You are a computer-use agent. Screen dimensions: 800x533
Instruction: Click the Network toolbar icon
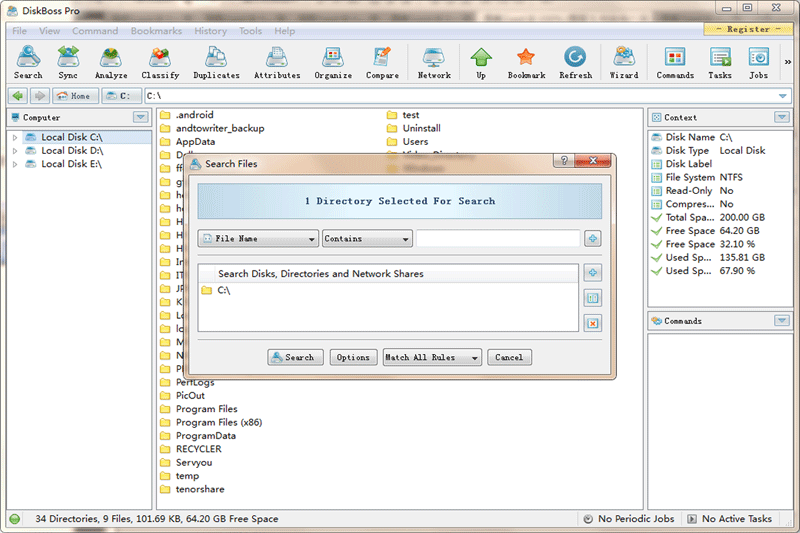(434, 62)
